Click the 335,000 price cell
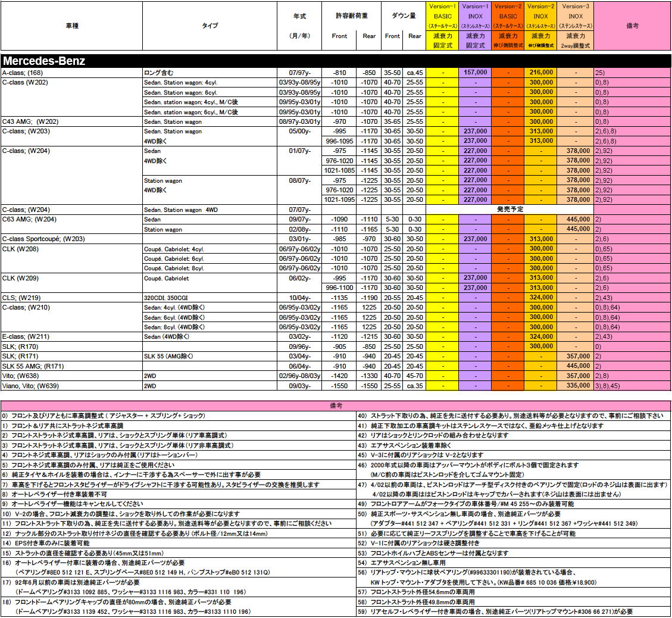The height and width of the screenshot is (618, 672). coord(576,386)
